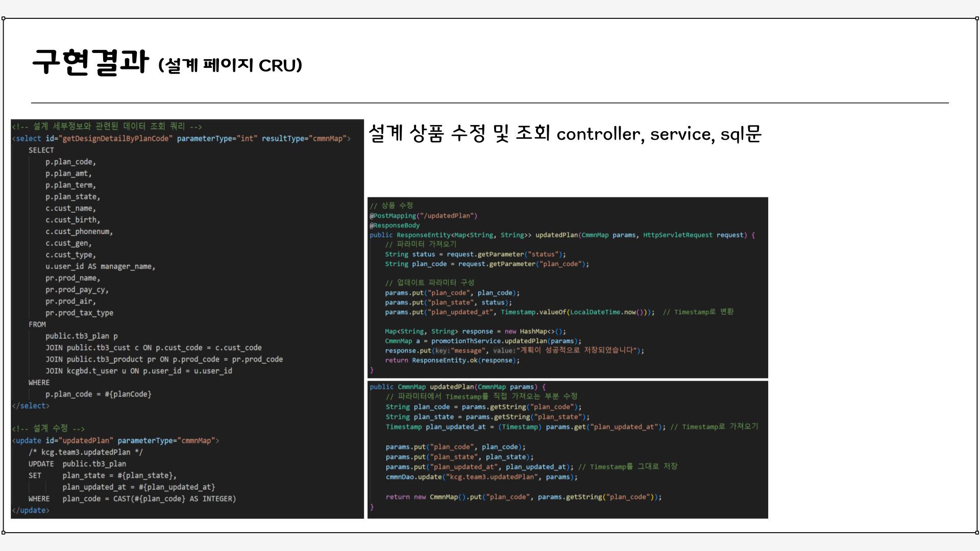Image resolution: width=980 pixels, height=551 pixels.
Task: Click the line 'response = new HashMap<>()'
Action: tap(476, 332)
